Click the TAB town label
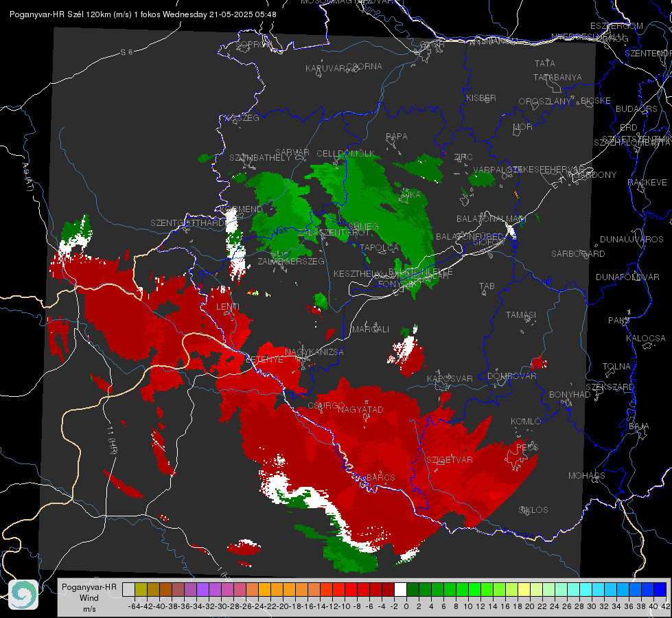Image resolution: width=672 pixels, height=618 pixels. 487,286
